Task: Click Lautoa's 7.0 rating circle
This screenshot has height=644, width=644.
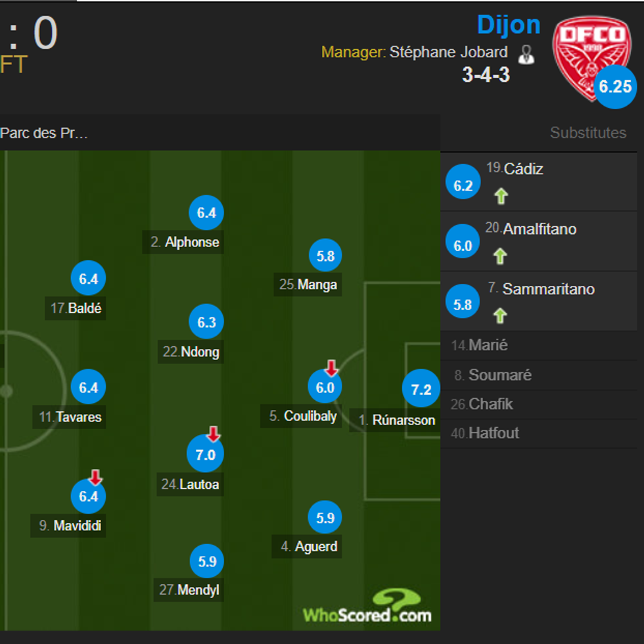Action: 206,455
